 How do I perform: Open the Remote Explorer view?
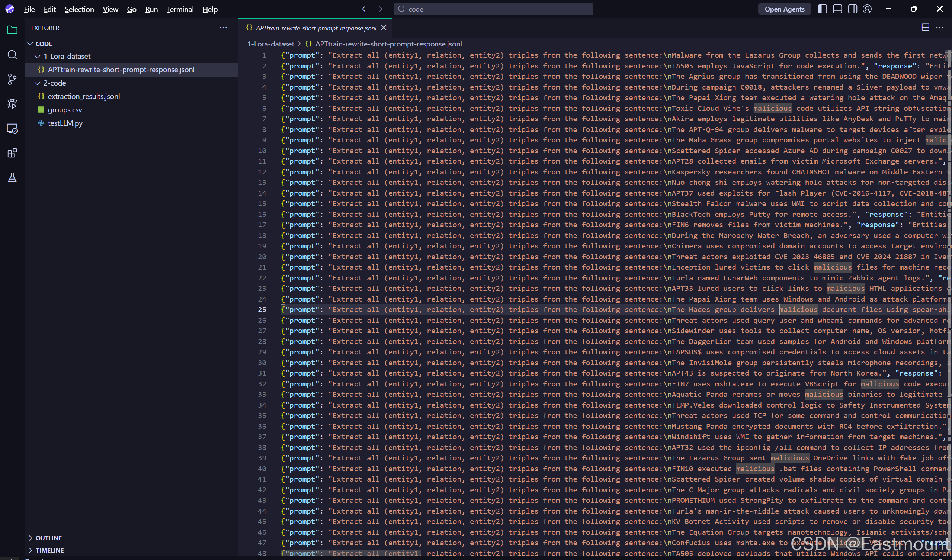click(12, 129)
